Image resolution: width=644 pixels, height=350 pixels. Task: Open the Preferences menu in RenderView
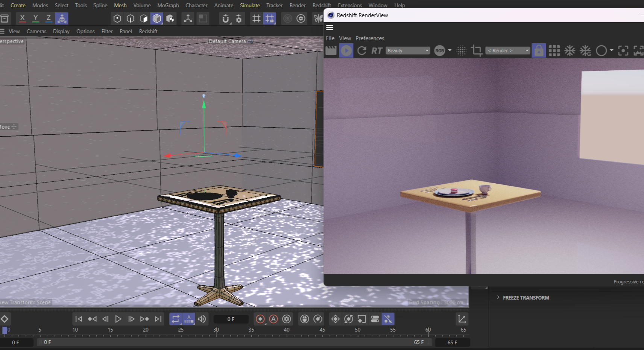point(369,38)
